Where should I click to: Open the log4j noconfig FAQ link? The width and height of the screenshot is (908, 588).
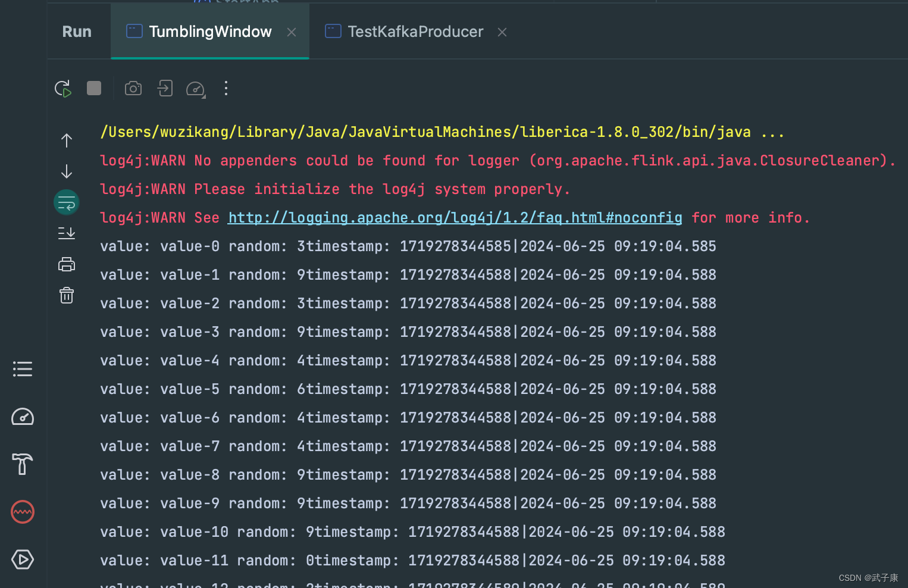(454, 217)
